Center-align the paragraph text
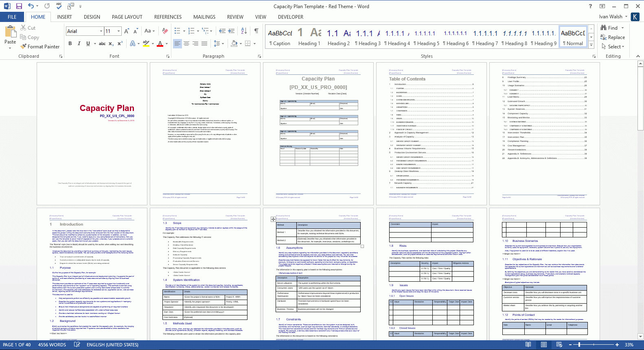The width and height of the screenshot is (644, 350). [x=186, y=43]
